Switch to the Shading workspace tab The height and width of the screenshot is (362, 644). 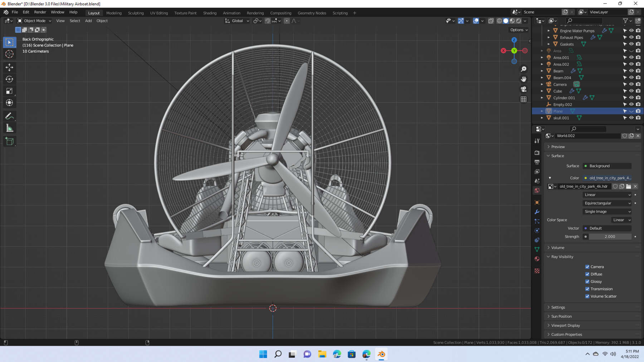click(x=210, y=13)
